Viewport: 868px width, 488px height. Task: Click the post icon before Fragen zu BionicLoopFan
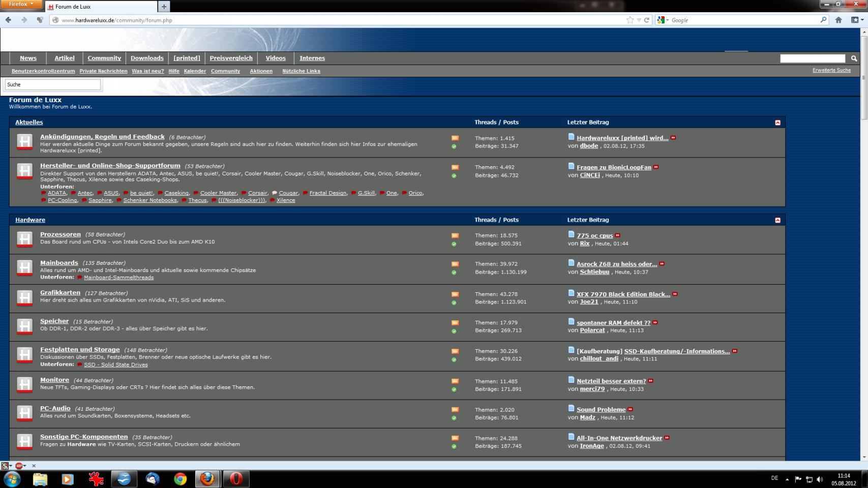pos(571,166)
